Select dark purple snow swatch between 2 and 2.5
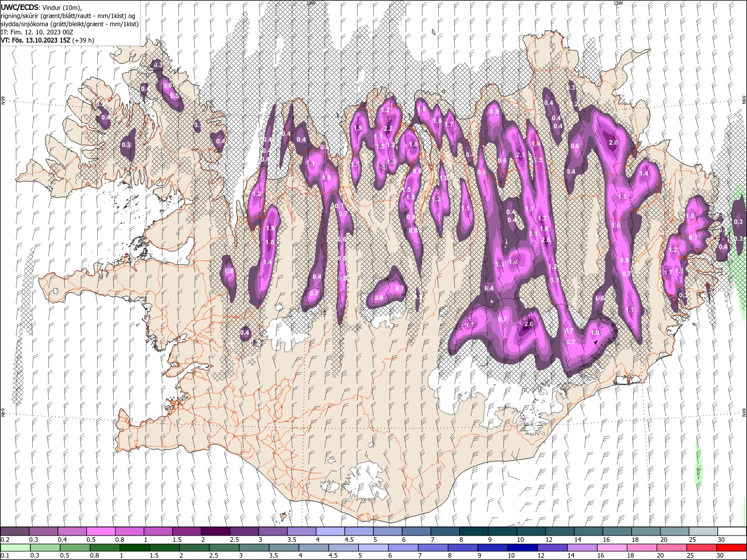This screenshot has height=560, width=747. click(x=215, y=531)
